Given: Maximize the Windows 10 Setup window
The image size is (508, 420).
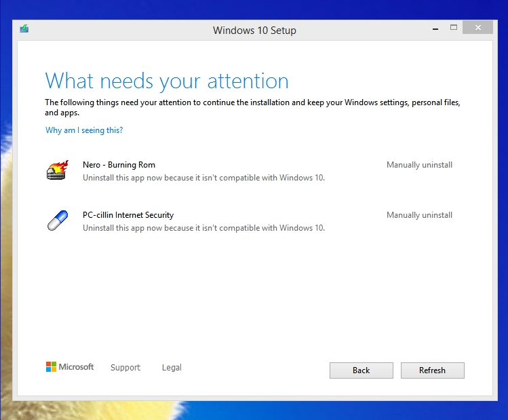Looking at the screenshot, I should (x=454, y=28).
